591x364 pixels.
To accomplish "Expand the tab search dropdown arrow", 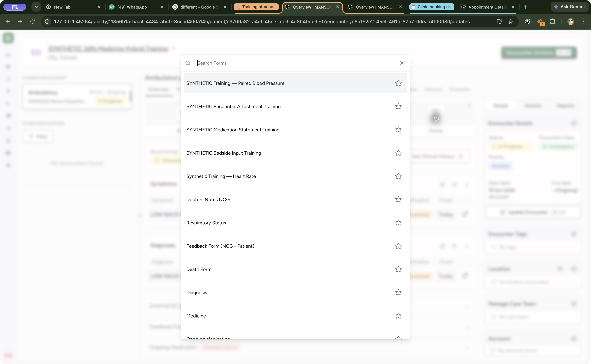I will click(36, 7).
